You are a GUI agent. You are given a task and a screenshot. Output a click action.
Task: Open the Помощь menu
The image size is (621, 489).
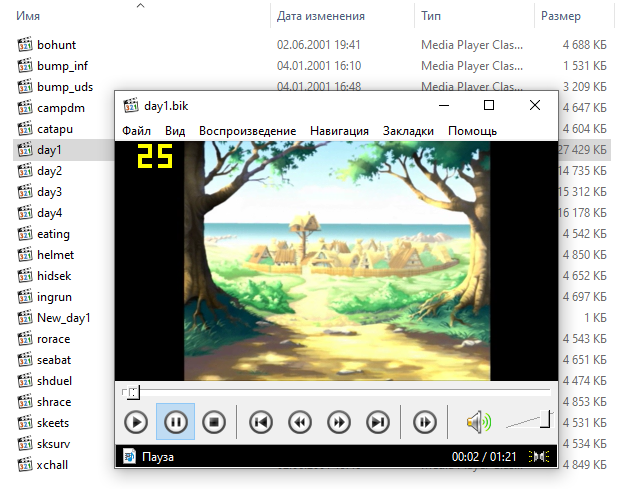point(472,131)
